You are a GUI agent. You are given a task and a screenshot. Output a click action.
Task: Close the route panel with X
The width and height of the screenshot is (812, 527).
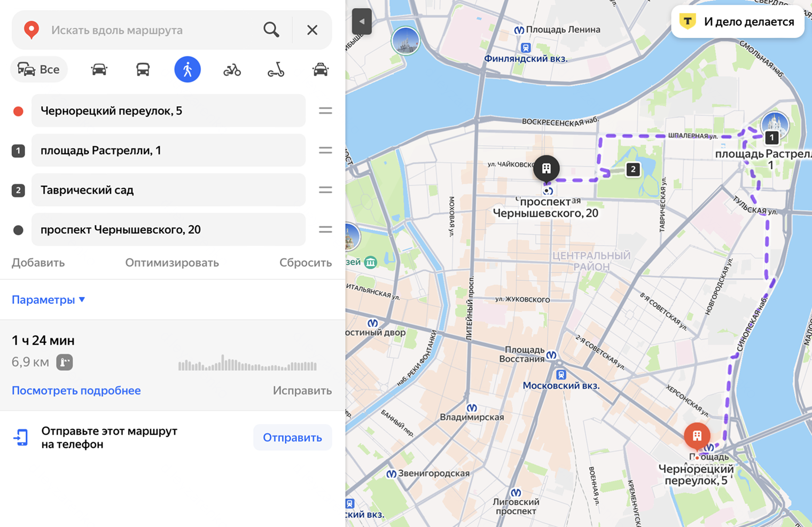(312, 30)
